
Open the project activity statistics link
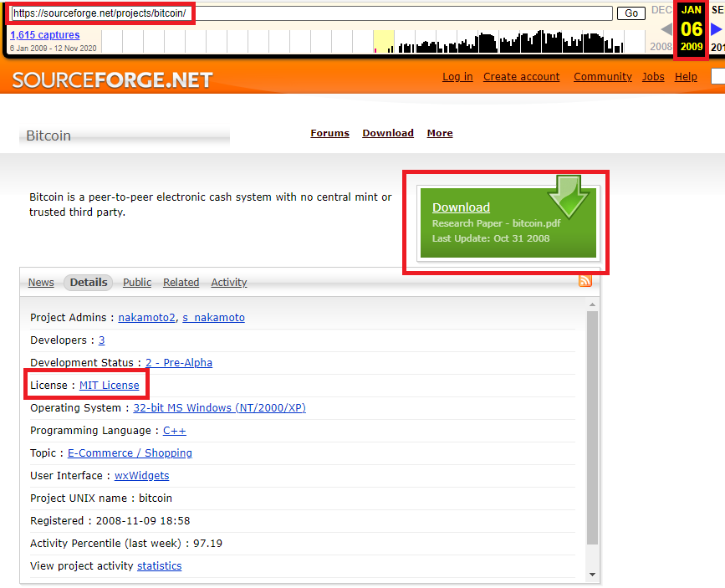160,565
